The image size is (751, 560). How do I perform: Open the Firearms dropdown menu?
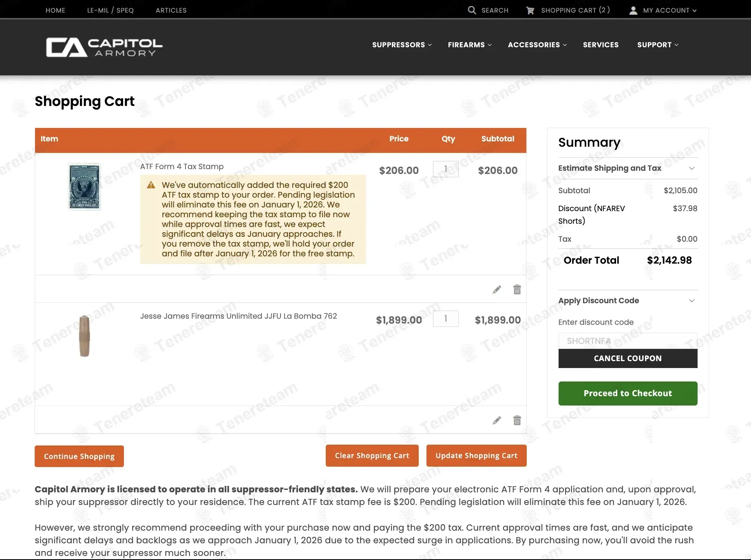click(470, 45)
